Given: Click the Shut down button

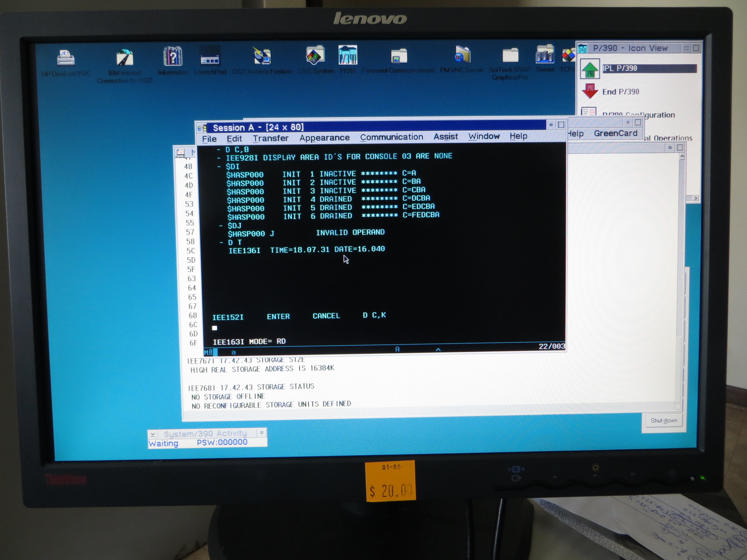Looking at the screenshot, I should [x=664, y=420].
